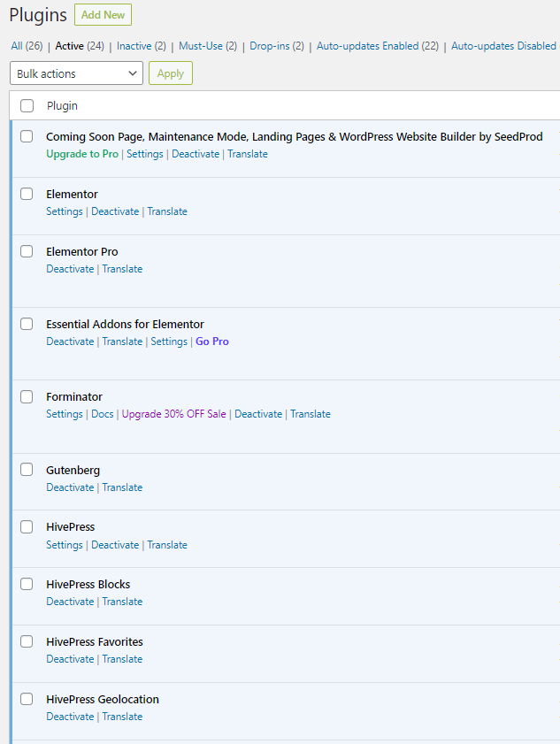The width and height of the screenshot is (560, 744).
Task: Show Active (24) plugins filter
Action: coord(80,46)
